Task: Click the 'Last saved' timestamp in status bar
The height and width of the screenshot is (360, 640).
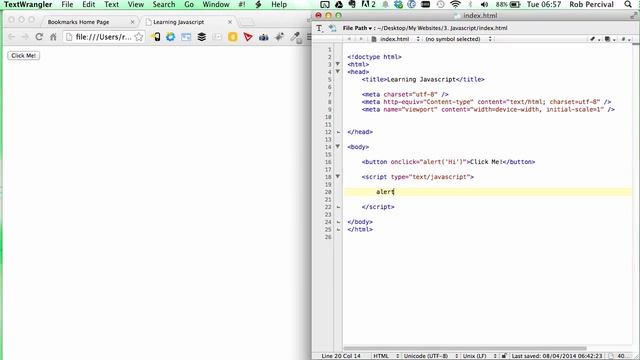Action: click(x=557, y=356)
